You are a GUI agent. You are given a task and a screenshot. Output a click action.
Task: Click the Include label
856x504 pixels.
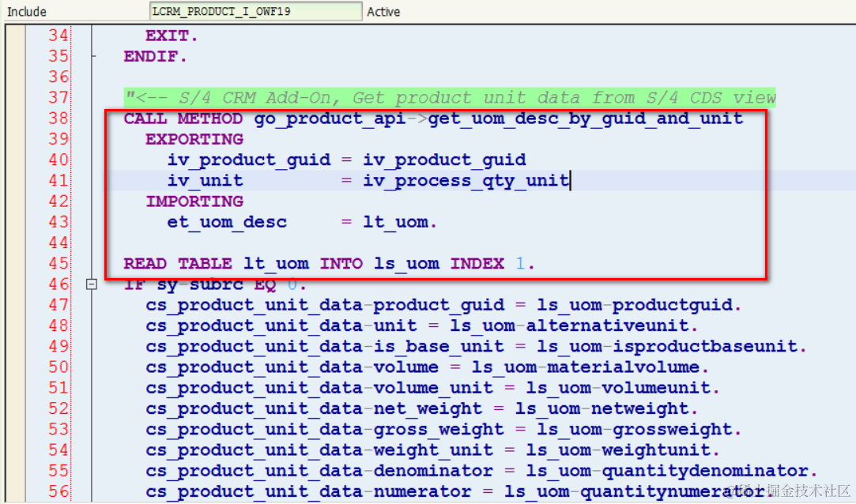(26, 11)
